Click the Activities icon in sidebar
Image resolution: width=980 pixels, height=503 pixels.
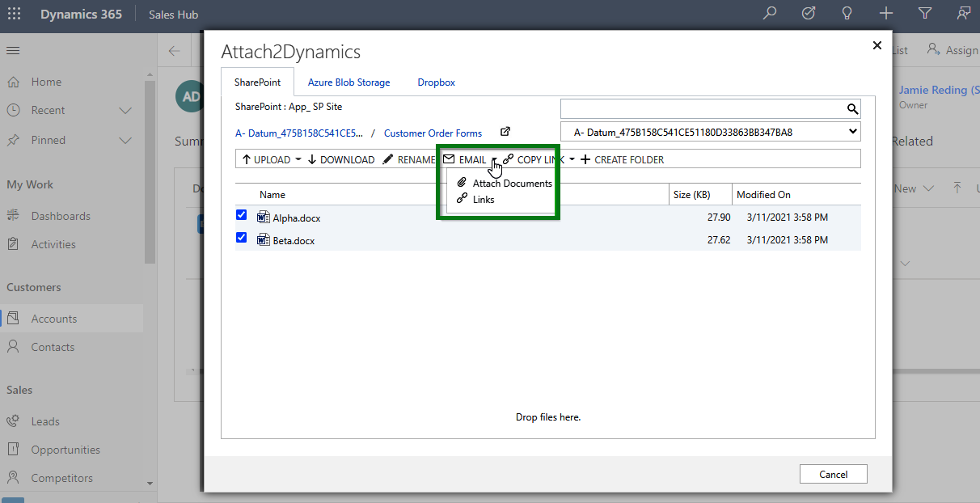(x=13, y=244)
